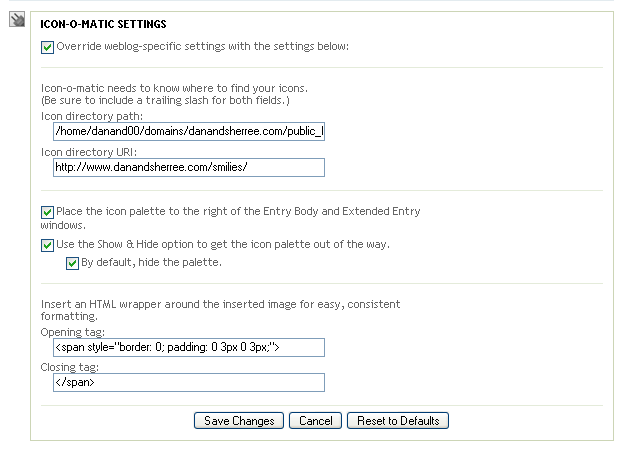
Task: Select the Closing tag input box
Action: (x=189, y=382)
